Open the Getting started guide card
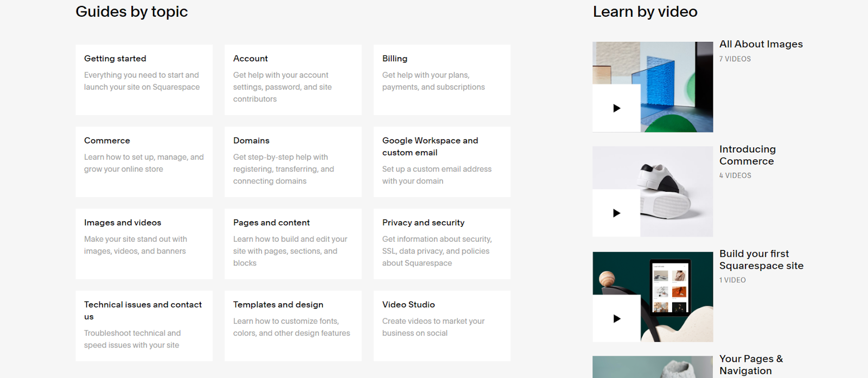The image size is (868, 378). point(144,80)
